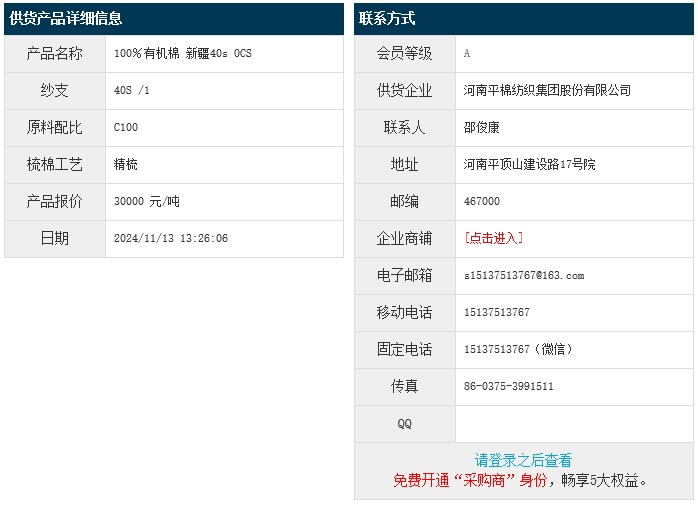Click the mobile phone number in 移动电话 row
This screenshot has width=698, height=506.
pyautogui.click(x=497, y=312)
